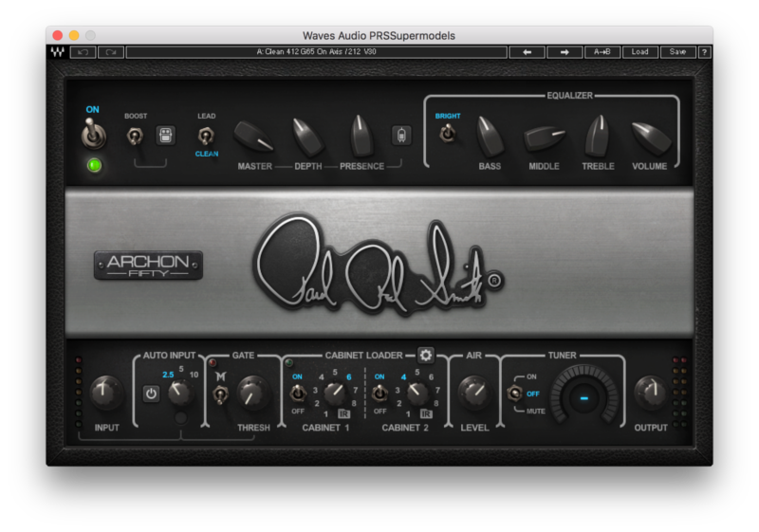Screen dimensions: 759x532
Task: Flip the Tuner on/off/mute switch
Action: (x=514, y=393)
